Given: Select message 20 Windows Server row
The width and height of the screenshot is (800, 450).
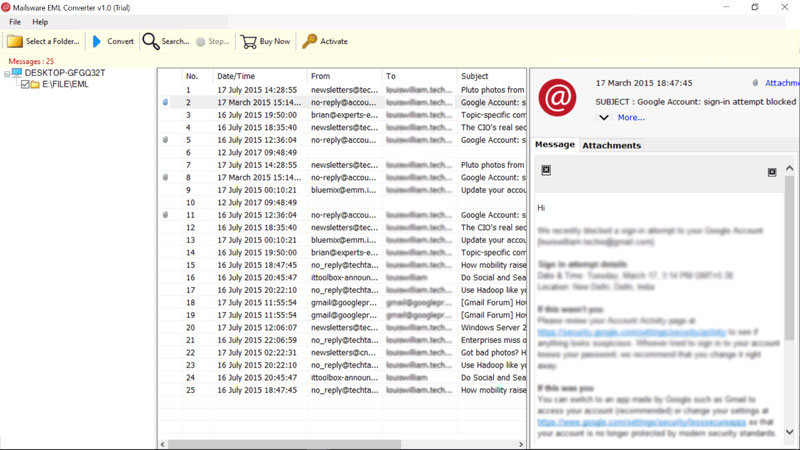Looking at the screenshot, I should point(342,328).
